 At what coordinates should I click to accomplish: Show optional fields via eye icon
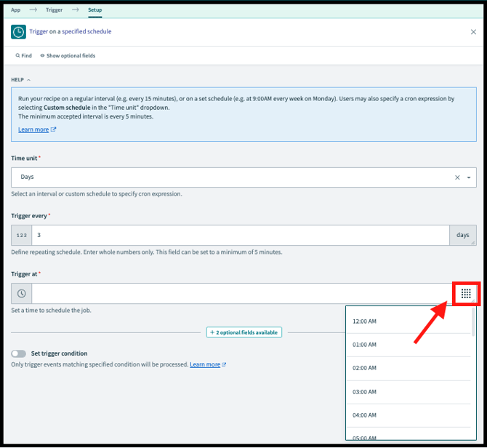tap(43, 56)
